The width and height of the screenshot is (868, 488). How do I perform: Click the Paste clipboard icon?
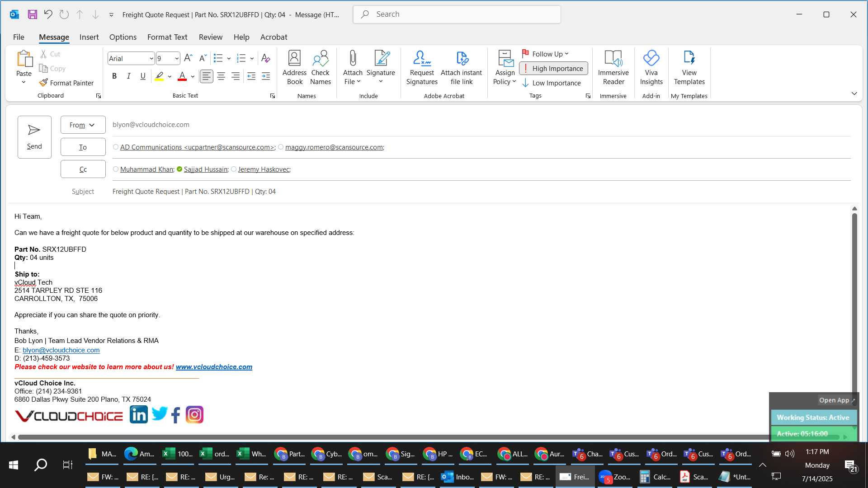coord(24,59)
